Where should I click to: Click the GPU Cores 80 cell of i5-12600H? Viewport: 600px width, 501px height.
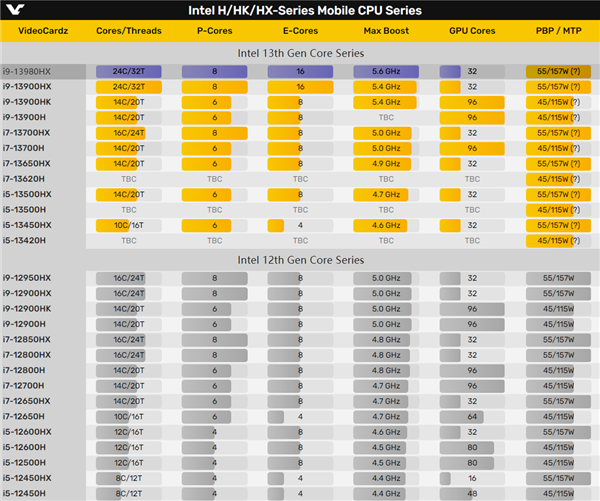(x=472, y=447)
